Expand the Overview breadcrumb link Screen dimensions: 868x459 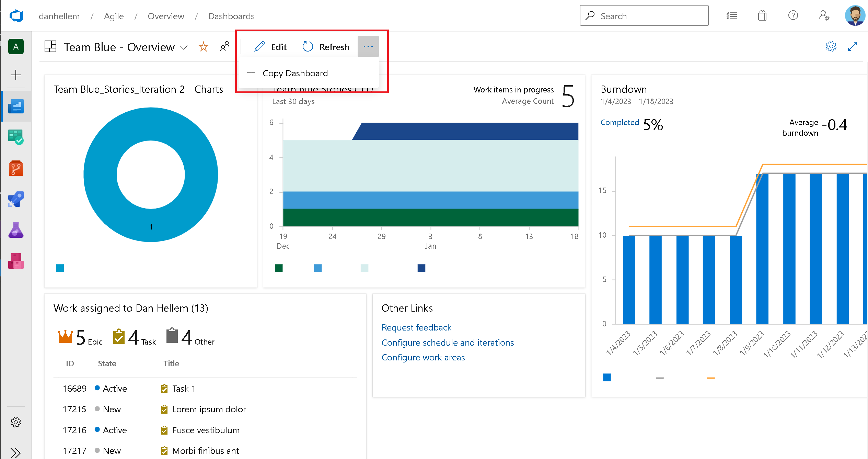click(166, 16)
